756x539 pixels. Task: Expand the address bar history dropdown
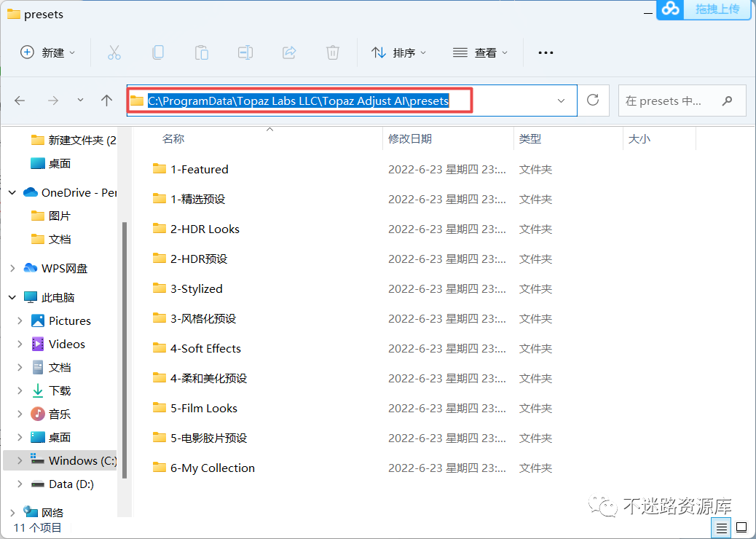562,101
